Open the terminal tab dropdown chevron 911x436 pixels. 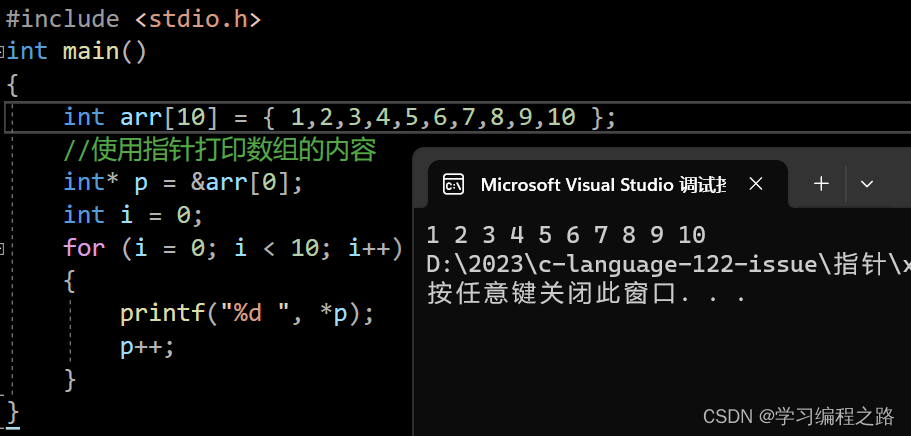click(x=867, y=184)
